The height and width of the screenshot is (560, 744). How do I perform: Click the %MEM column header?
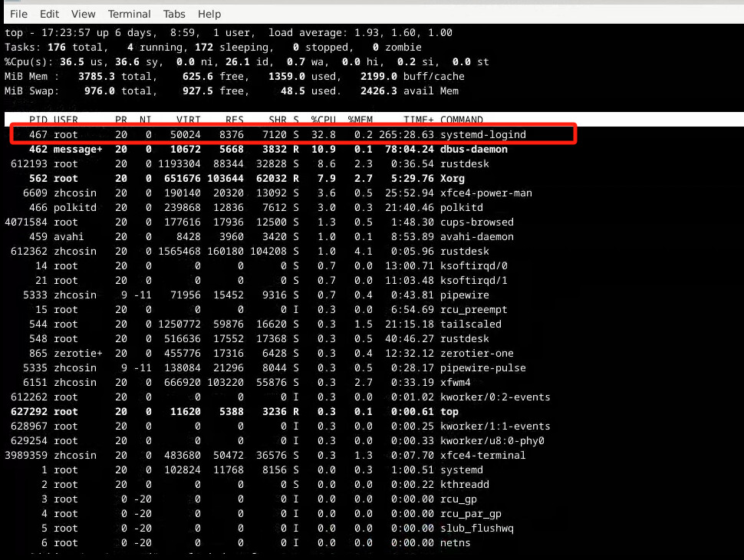coord(360,120)
